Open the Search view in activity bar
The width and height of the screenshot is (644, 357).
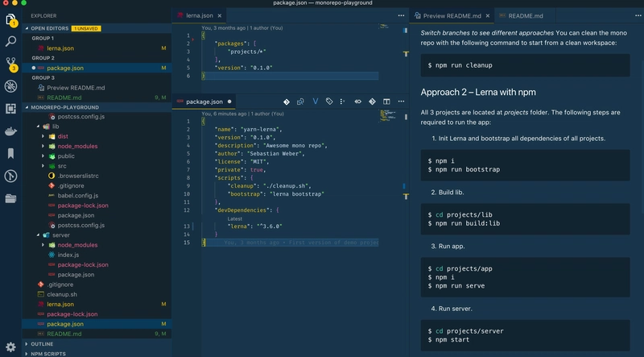(11, 40)
